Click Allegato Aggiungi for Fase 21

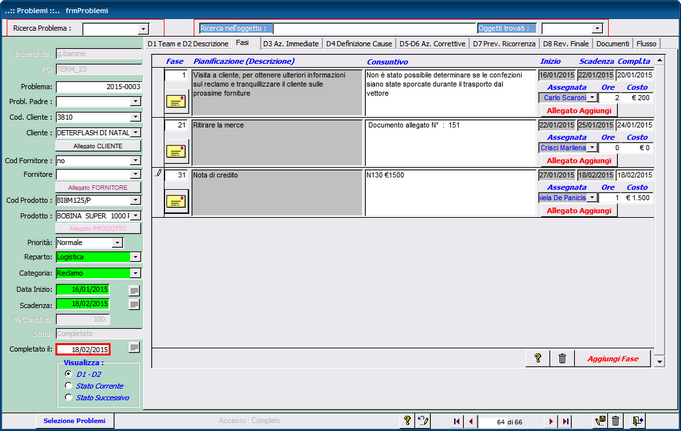579,161
